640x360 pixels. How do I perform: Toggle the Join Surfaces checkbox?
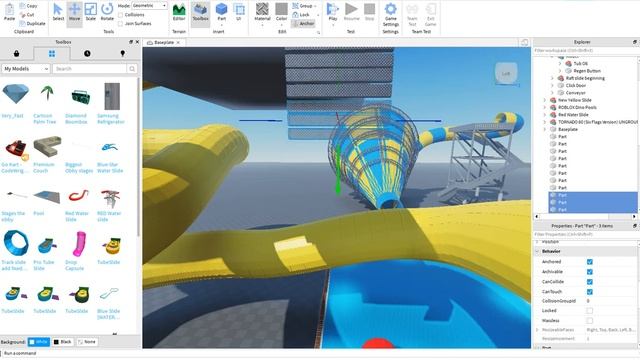[x=120, y=24]
